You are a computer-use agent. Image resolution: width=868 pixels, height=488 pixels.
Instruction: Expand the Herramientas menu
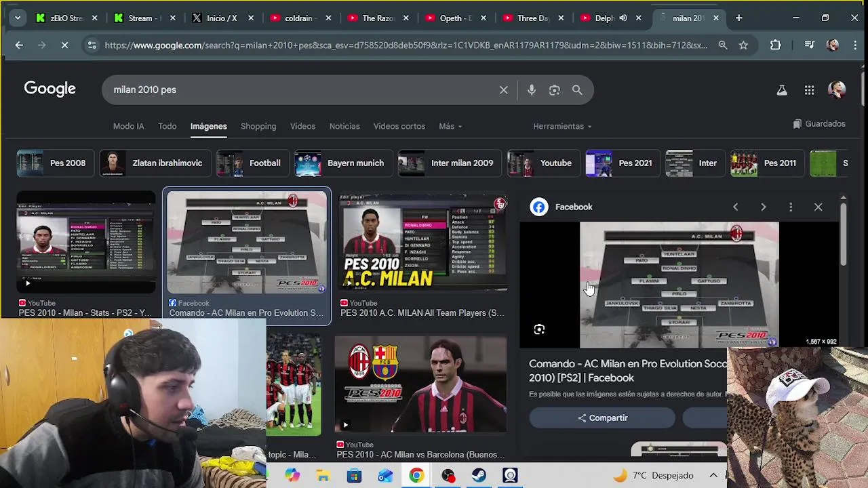(562, 126)
